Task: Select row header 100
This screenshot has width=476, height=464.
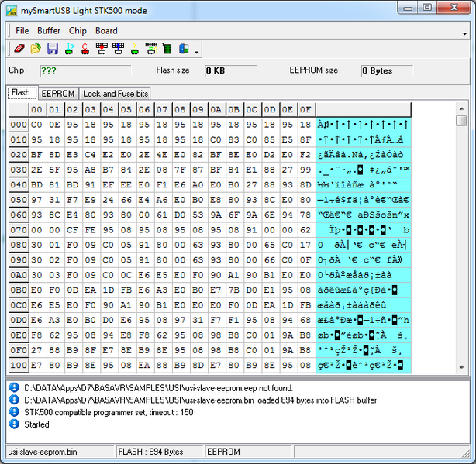Action: (19, 365)
